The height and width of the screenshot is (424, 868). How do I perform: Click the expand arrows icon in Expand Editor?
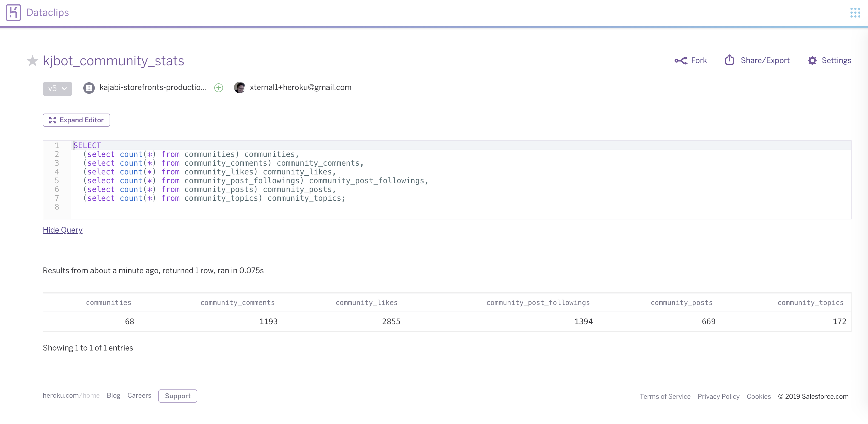pos(53,120)
